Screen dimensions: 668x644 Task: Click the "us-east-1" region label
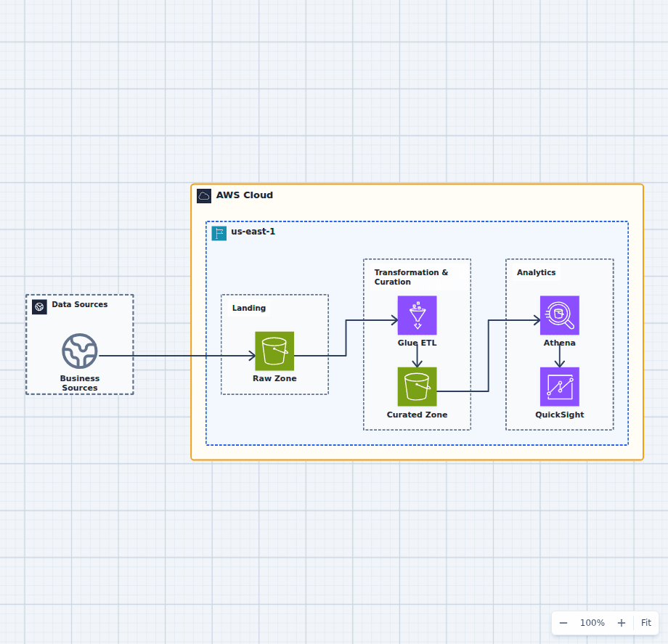253,232
